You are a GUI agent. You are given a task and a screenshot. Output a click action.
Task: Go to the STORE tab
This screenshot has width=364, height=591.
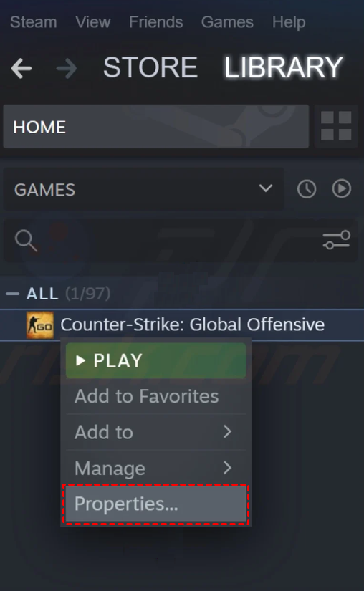150,67
